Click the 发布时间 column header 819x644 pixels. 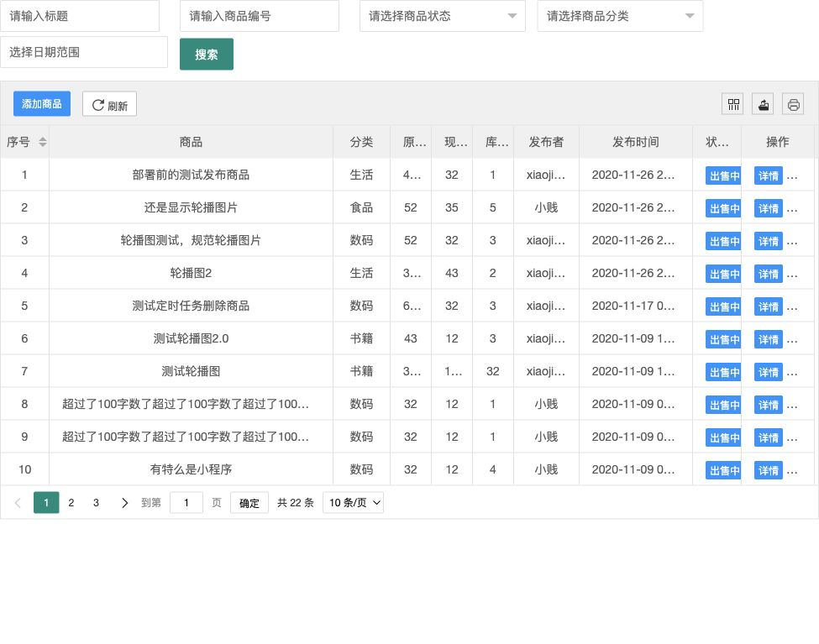pyautogui.click(x=635, y=142)
